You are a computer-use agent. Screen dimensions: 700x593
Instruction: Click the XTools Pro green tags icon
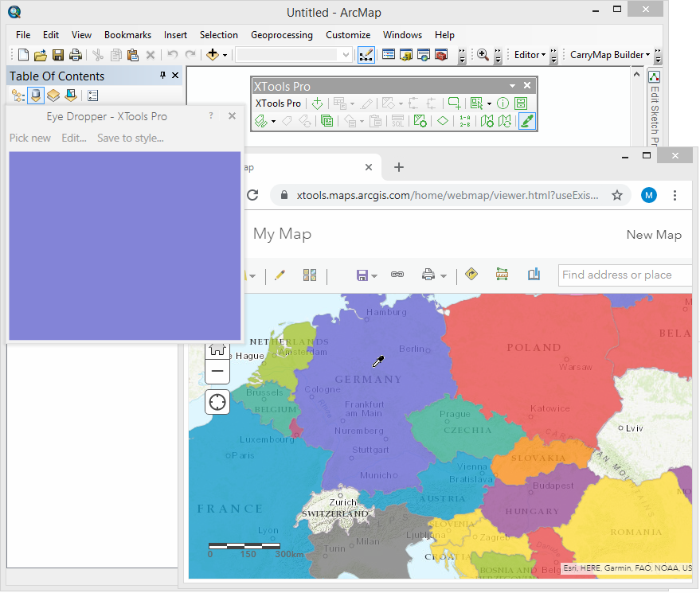(260, 121)
